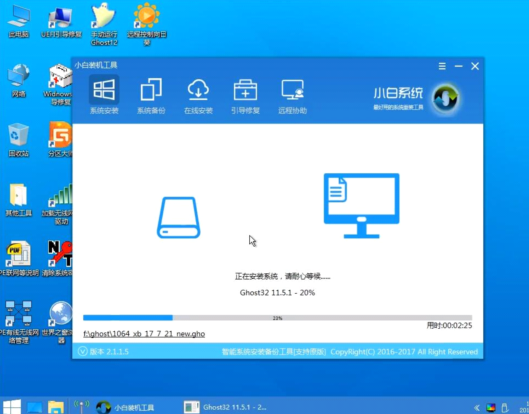Screen dimensions: 529x414
Task: Open 分区大师 desktop shortcut
Action: point(60,140)
